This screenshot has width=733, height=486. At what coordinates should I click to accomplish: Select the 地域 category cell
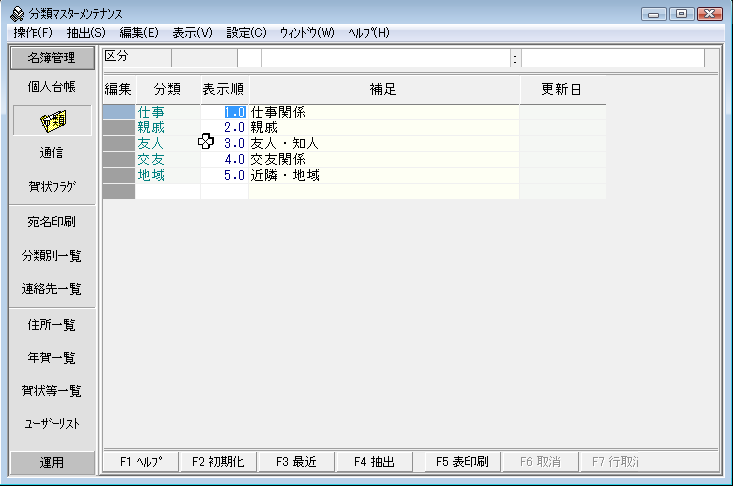[x=167, y=175]
